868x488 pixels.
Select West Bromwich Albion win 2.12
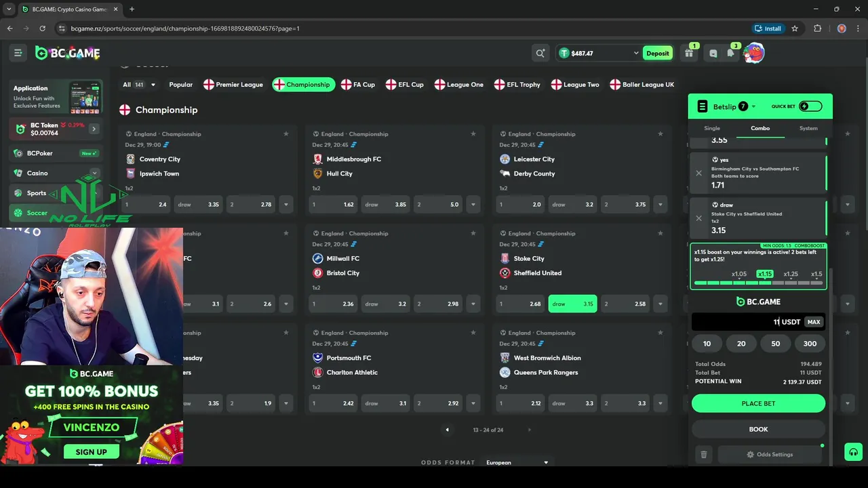click(520, 403)
